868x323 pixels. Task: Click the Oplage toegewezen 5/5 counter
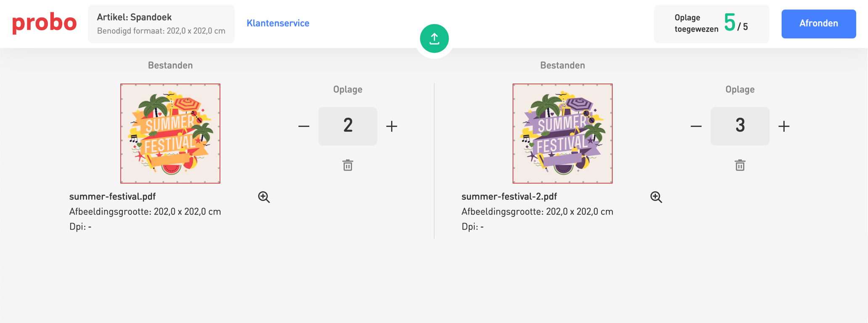(x=711, y=24)
